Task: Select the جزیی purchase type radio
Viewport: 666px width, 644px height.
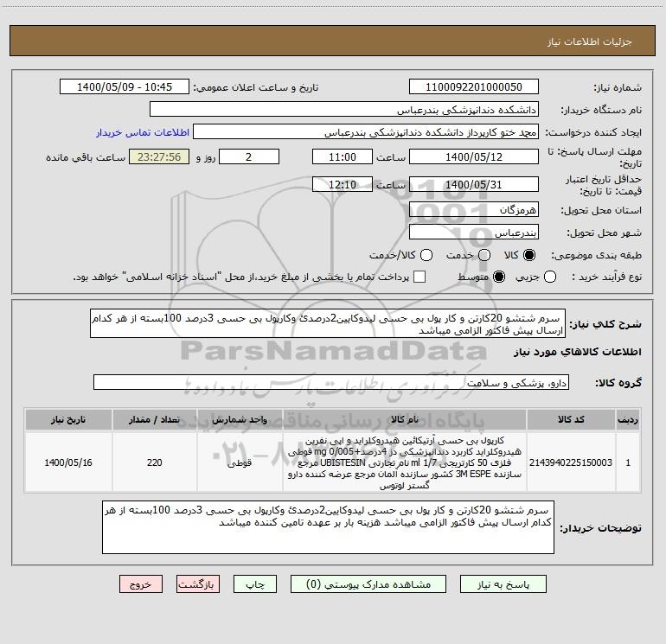Action: (549, 277)
